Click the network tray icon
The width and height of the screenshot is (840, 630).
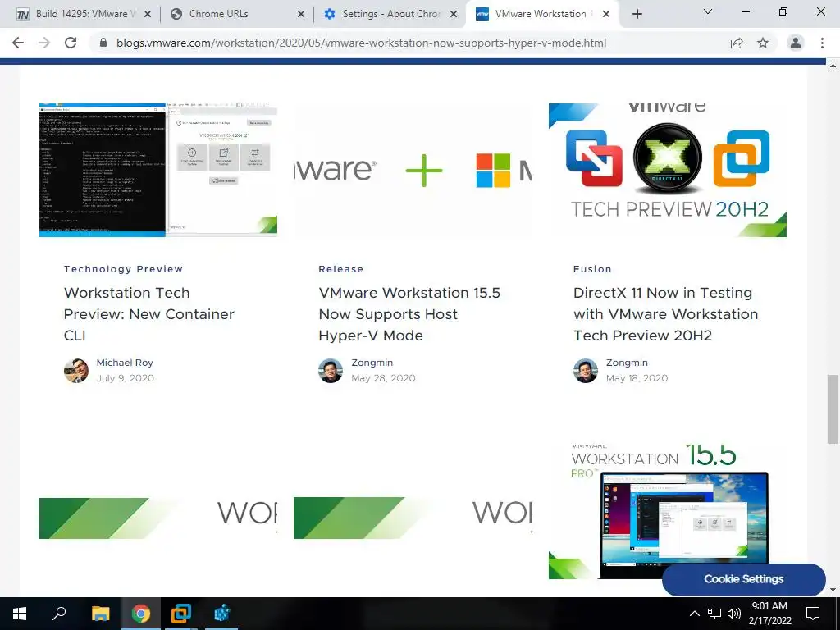point(714,614)
